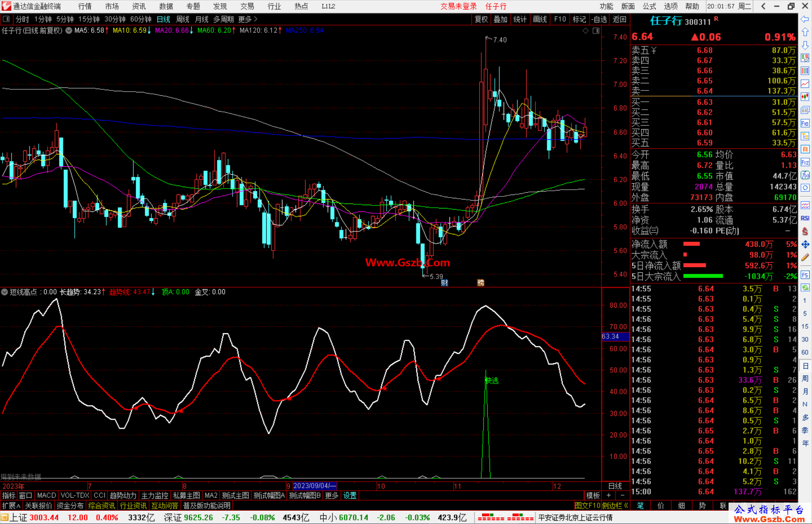Open the intraday line chart sidebar icon
Screen dimensions: 812x524
tap(805, 84)
